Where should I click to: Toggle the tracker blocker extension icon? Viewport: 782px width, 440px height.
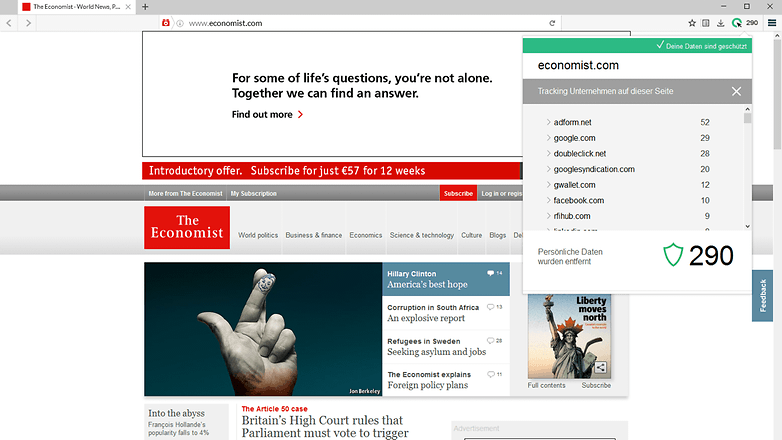[737, 23]
